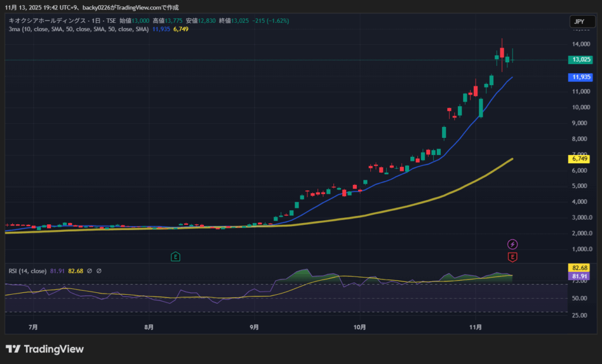The width and height of the screenshot is (602, 364).
Task: Click the green earnings E marker
Action: click(x=175, y=256)
